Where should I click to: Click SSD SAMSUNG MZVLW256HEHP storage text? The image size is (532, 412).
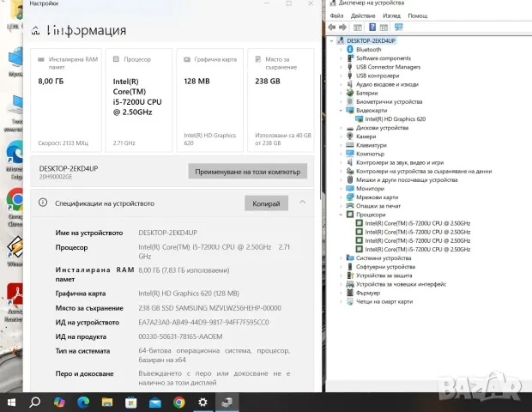pos(209,308)
